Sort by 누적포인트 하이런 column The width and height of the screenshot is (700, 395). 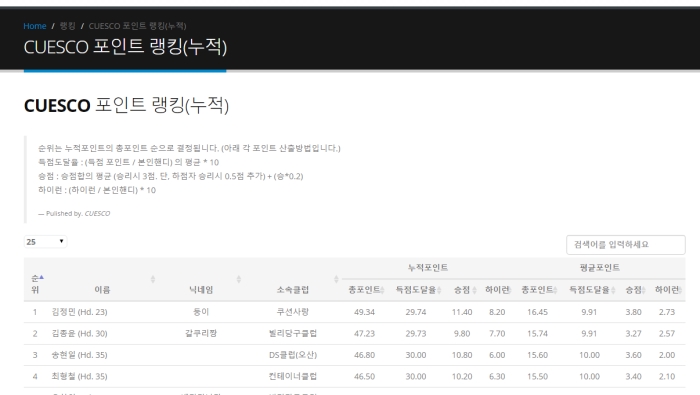[x=497, y=290]
